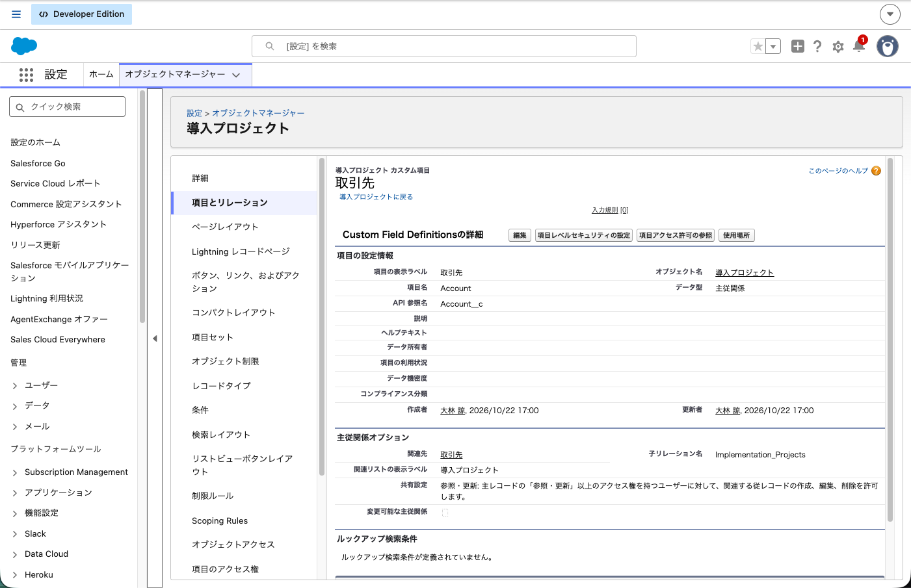Open Salesforce Go in the sidebar

38,163
